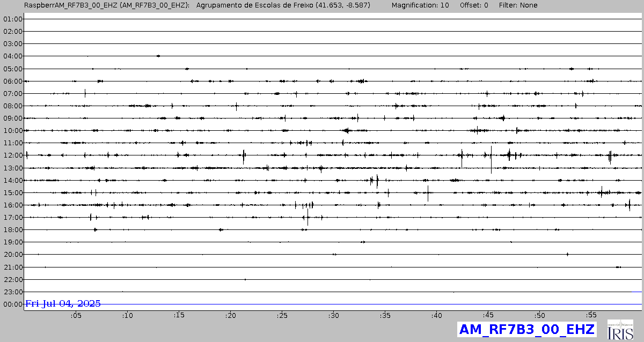Click the 18:00 hour label
The height and width of the screenshot is (342, 644).
click(x=12, y=229)
